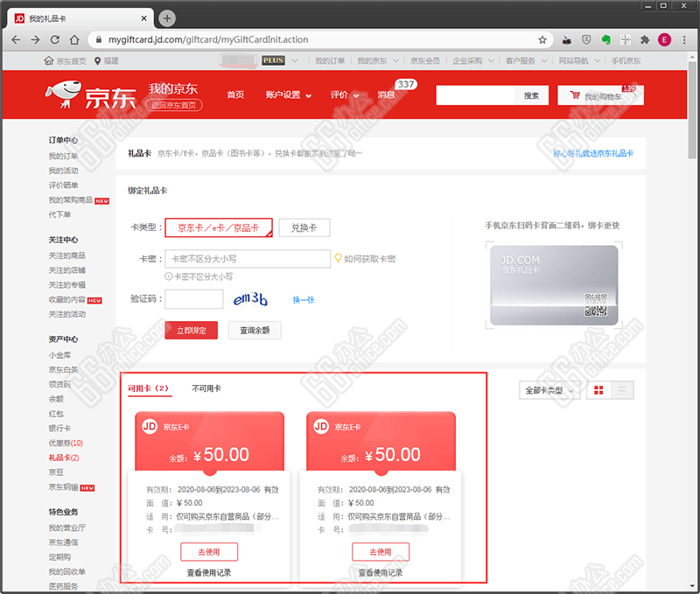Bookmark this page with the star icon
Screen dimensions: 700x594
click(542, 39)
